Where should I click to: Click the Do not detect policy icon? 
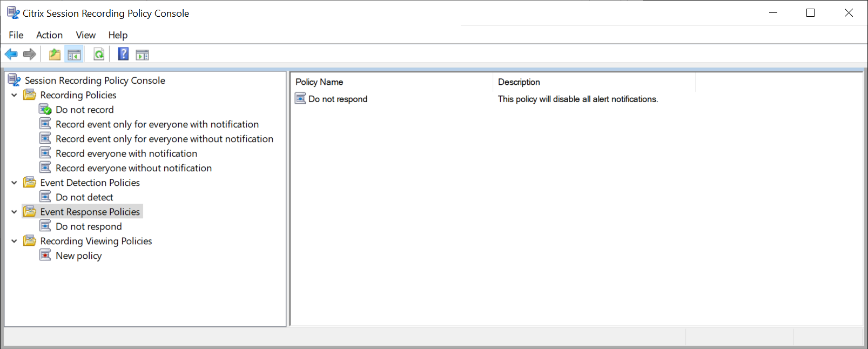click(45, 197)
